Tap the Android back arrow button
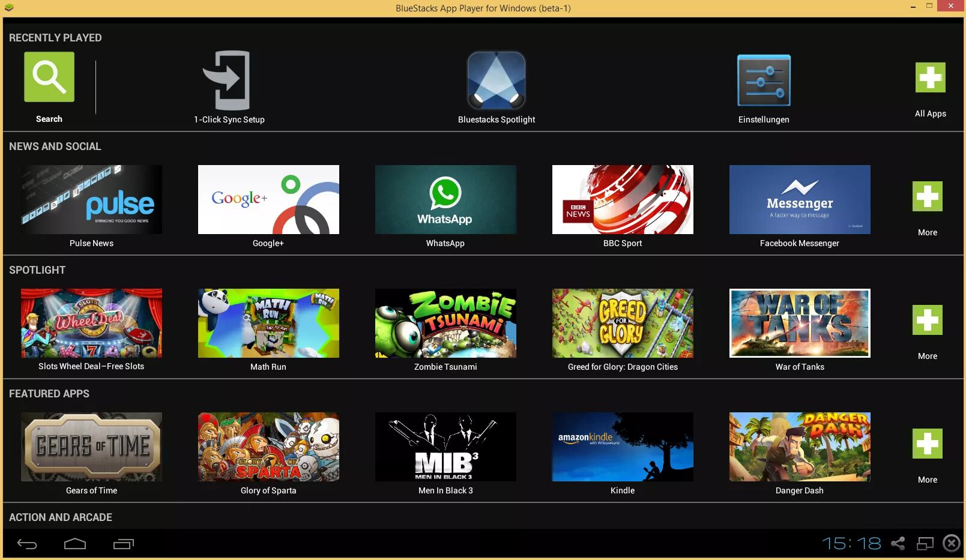The width and height of the screenshot is (966, 560). coord(27,544)
